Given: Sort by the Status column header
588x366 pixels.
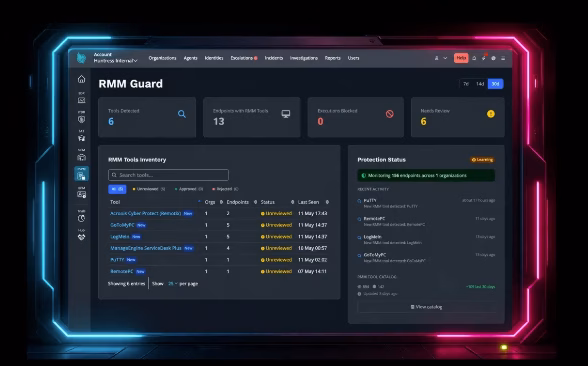Looking at the screenshot, I should pyautogui.click(x=268, y=202).
